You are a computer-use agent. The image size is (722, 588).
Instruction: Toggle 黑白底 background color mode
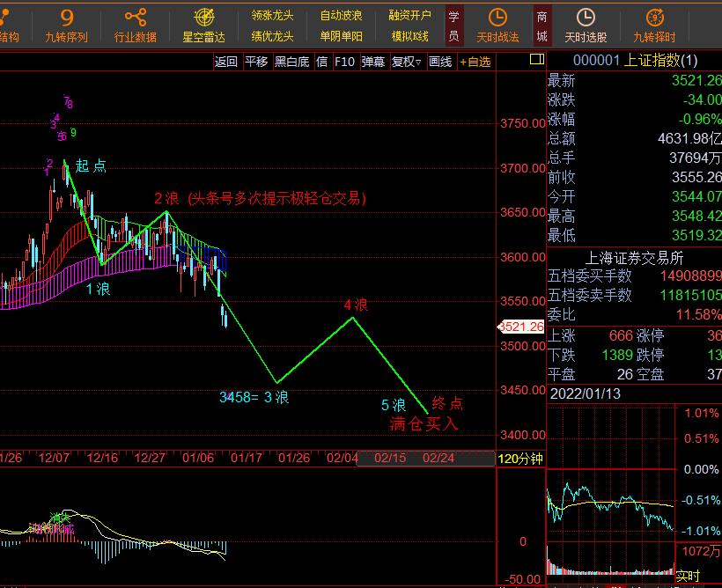[291, 62]
